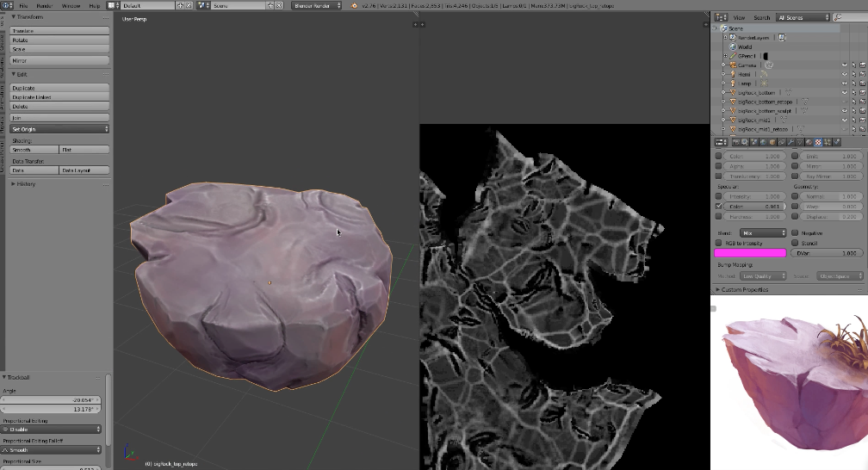Screen dimensions: 868x470
Task: Open the Window menu
Action: tap(71, 5)
